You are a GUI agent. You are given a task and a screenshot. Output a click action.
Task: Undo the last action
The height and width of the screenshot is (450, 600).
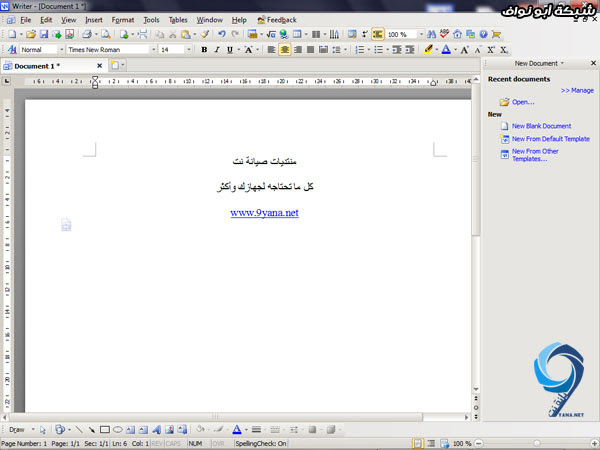222,34
